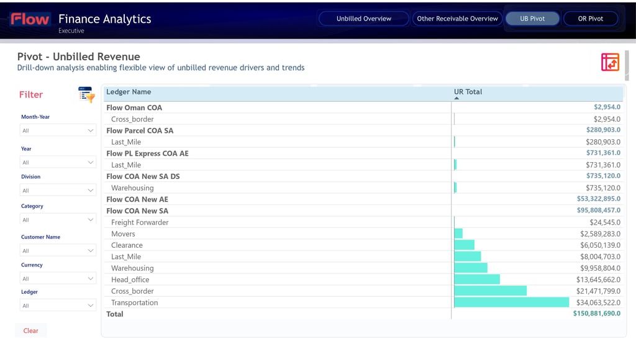Switch to Unbilled Overview tab

(x=364, y=19)
